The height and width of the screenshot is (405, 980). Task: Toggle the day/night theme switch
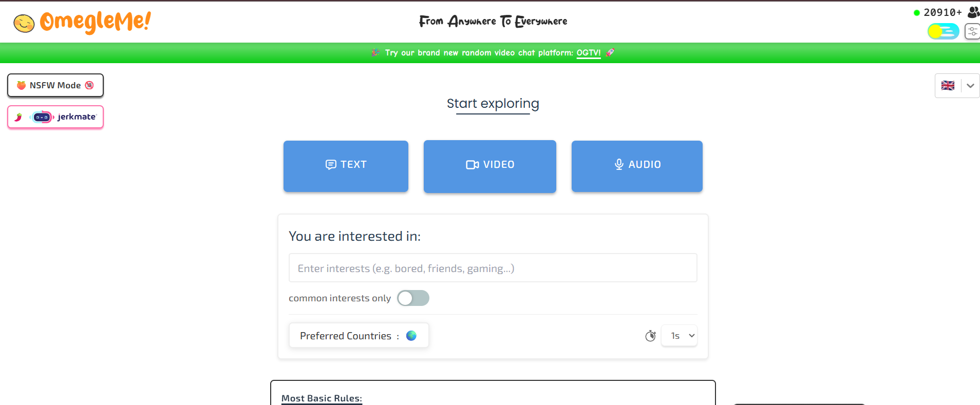click(943, 32)
